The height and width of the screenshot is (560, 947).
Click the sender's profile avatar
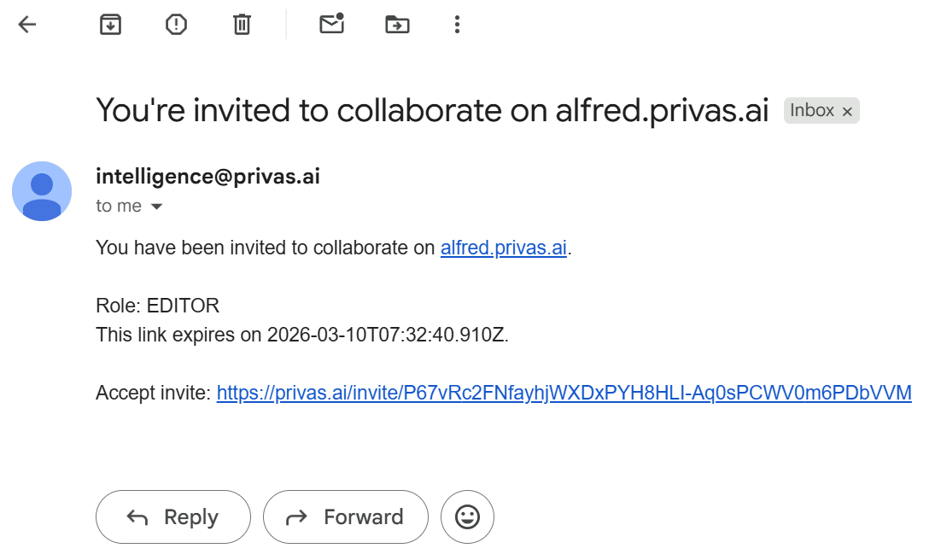tap(42, 191)
